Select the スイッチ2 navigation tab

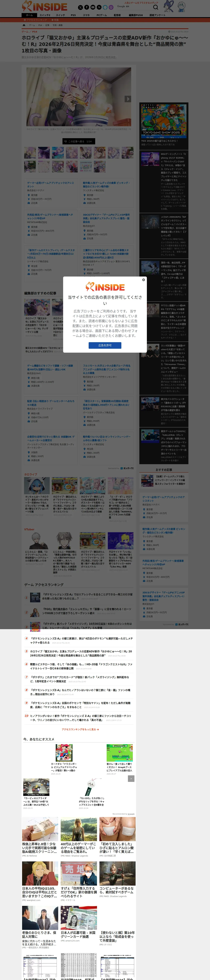45,15
